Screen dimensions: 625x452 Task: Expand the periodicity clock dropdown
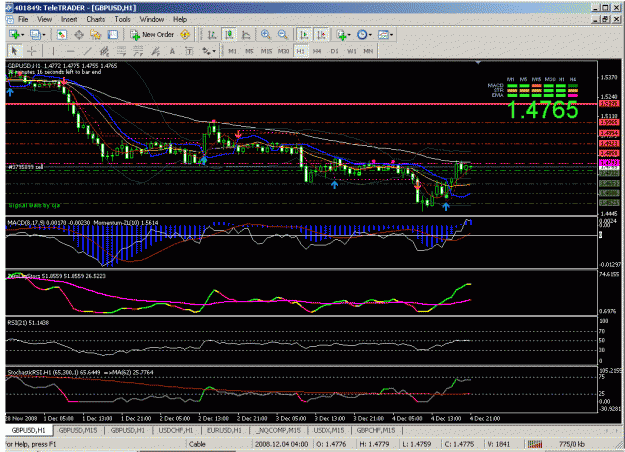coord(371,35)
